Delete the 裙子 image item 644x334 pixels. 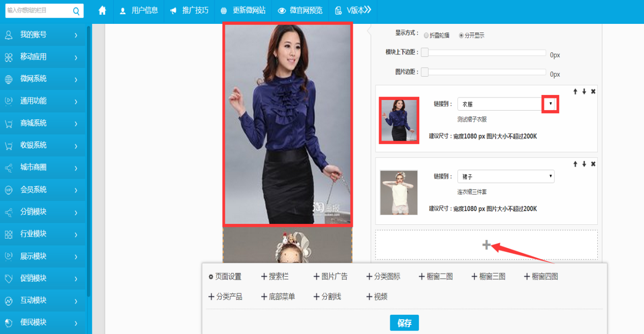pos(593,164)
